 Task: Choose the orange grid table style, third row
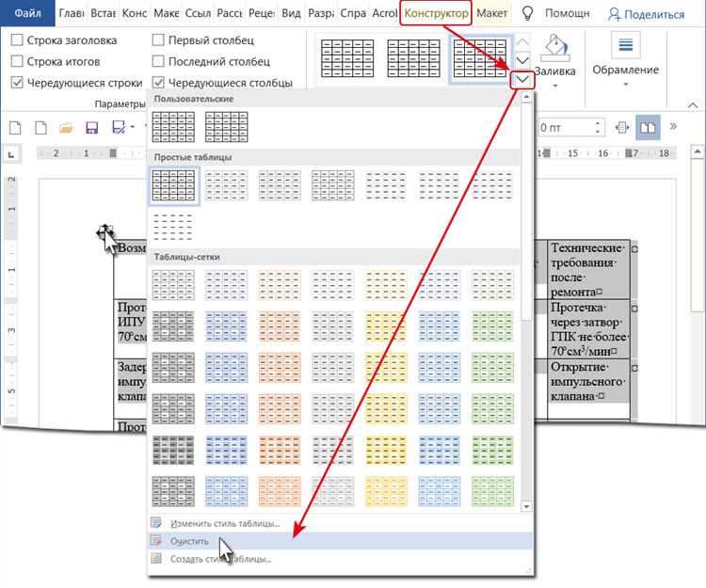(280, 368)
